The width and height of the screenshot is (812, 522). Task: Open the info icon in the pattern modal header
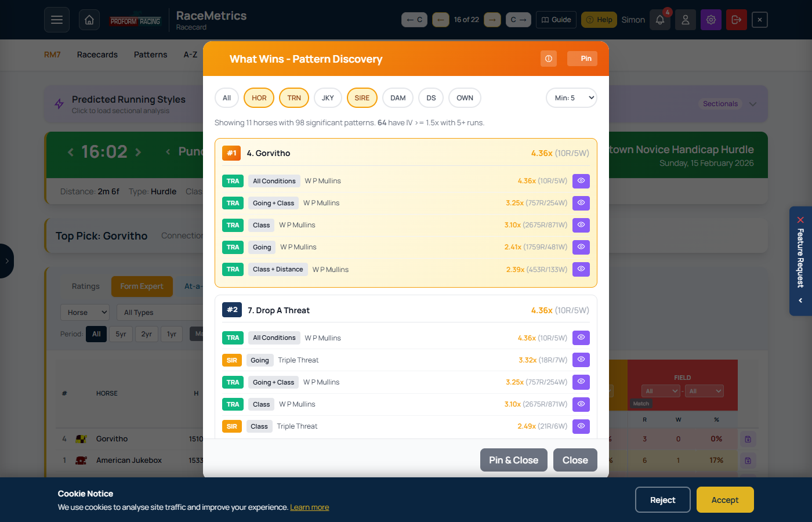pos(548,58)
